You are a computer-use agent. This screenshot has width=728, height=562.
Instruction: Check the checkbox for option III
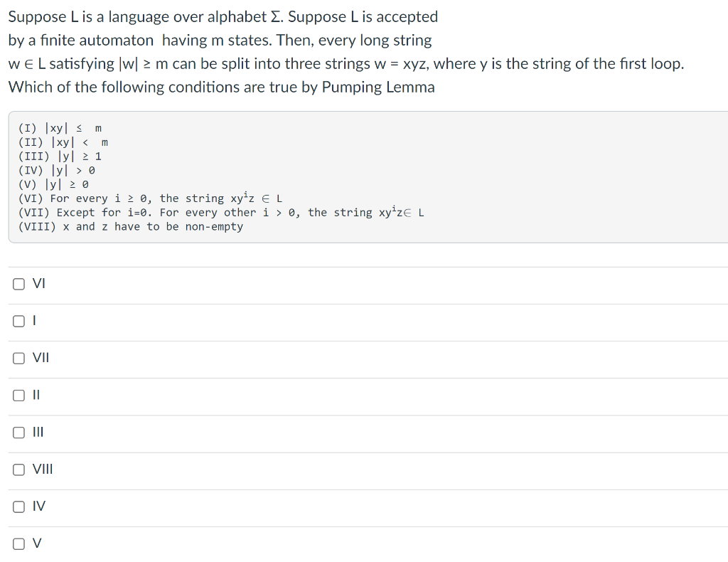[x=18, y=432]
